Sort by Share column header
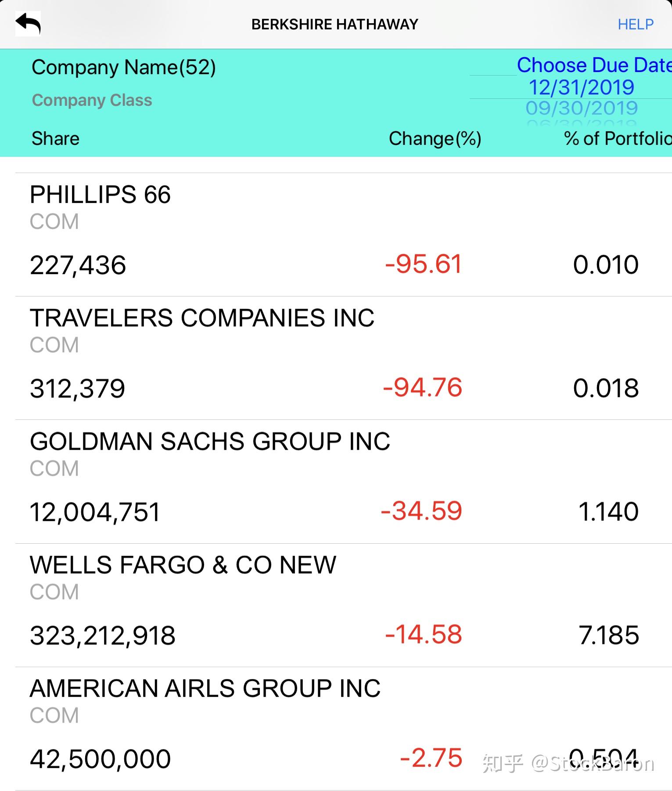 pos(55,138)
